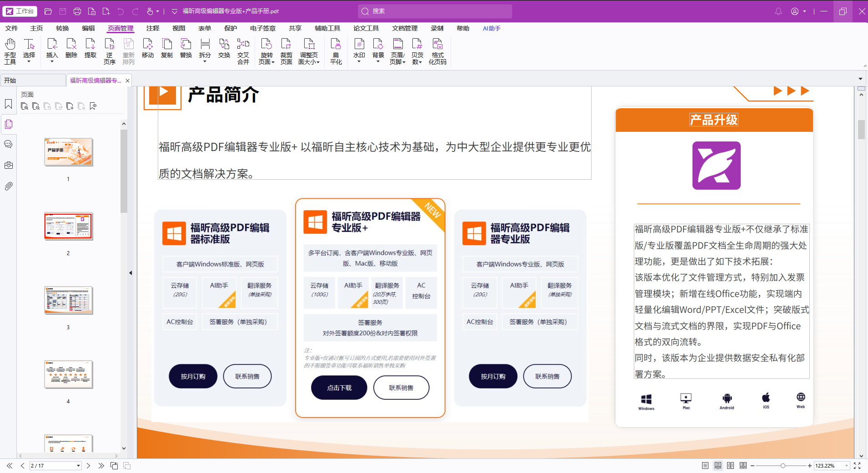Open the attachments panel paperclip icon
The image size is (868, 473).
click(9, 186)
